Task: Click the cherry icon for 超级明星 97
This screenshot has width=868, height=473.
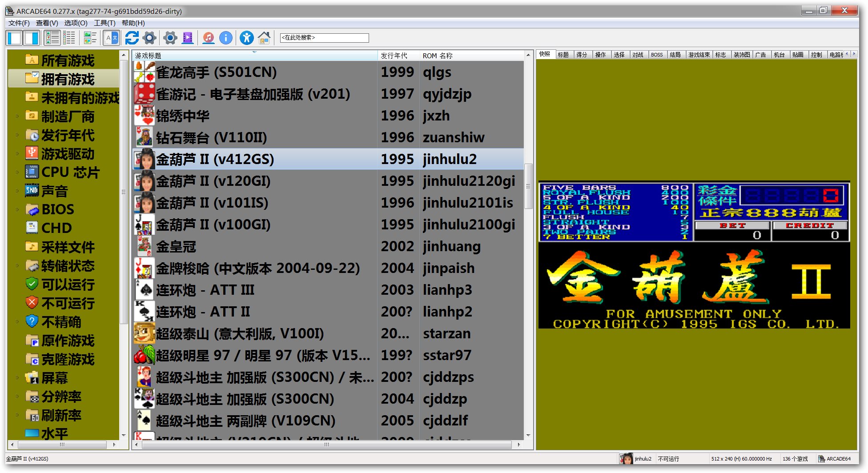Action: [x=145, y=355]
